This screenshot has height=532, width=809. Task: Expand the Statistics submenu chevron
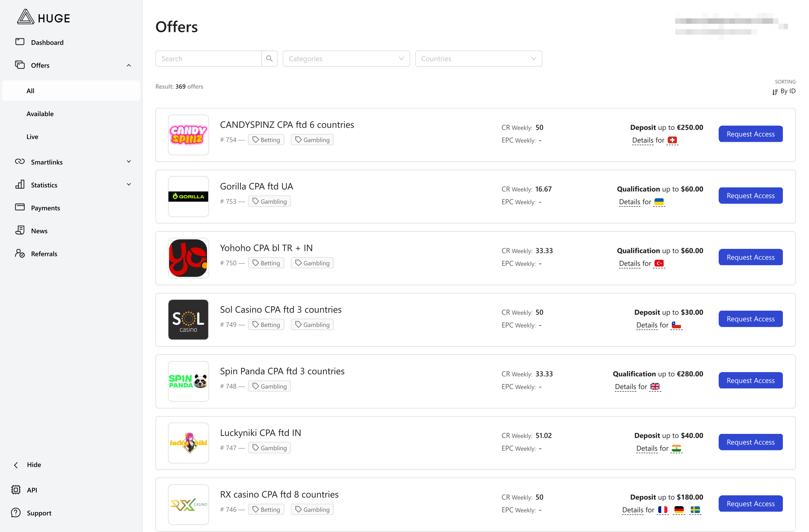pos(129,184)
